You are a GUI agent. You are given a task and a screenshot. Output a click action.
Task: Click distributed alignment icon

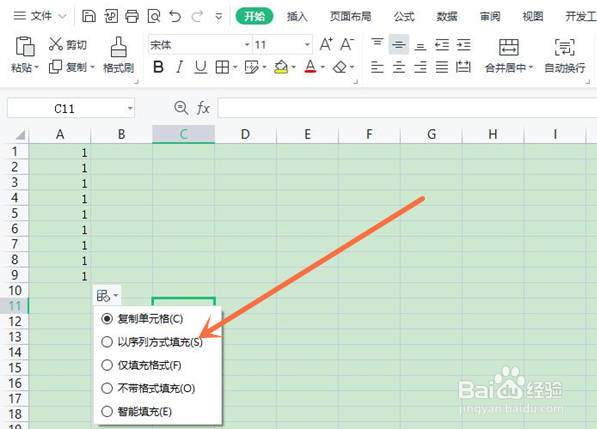pos(463,67)
